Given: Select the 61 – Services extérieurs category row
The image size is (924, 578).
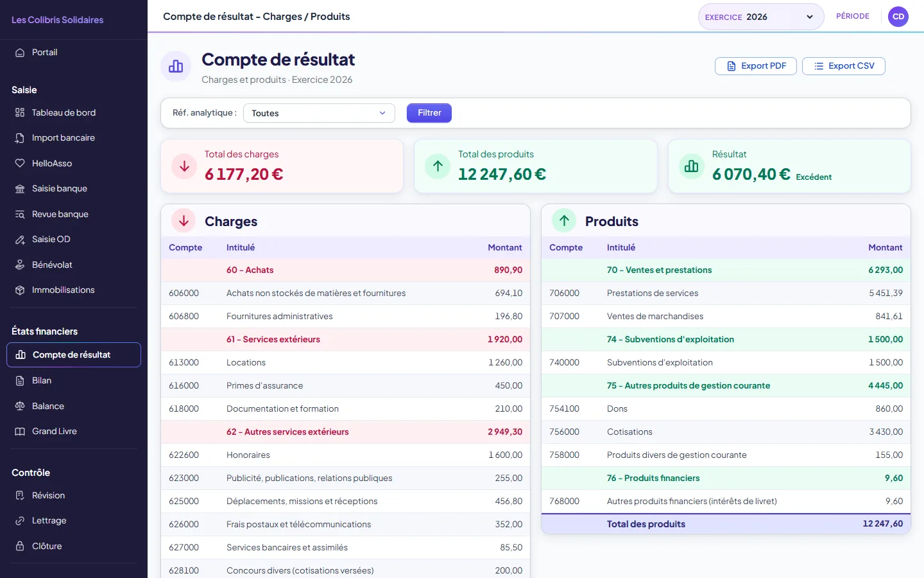Looking at the screenshot, I should point(345,340).
